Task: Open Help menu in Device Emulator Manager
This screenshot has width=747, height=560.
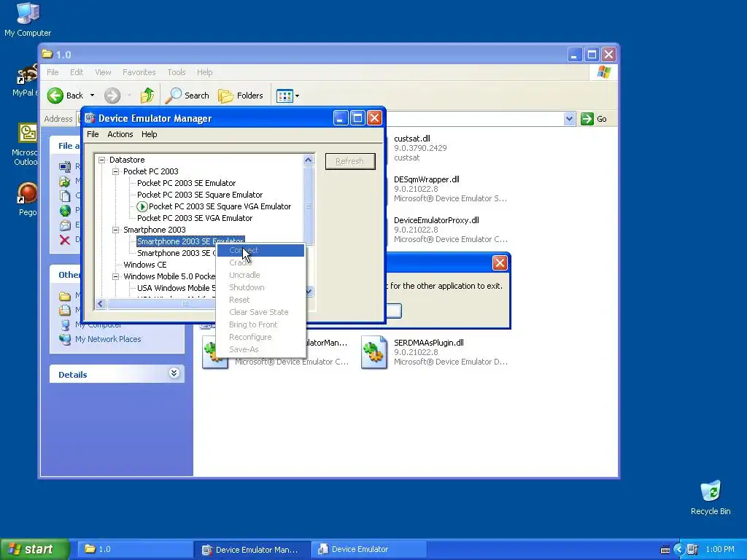Action: 149,134
